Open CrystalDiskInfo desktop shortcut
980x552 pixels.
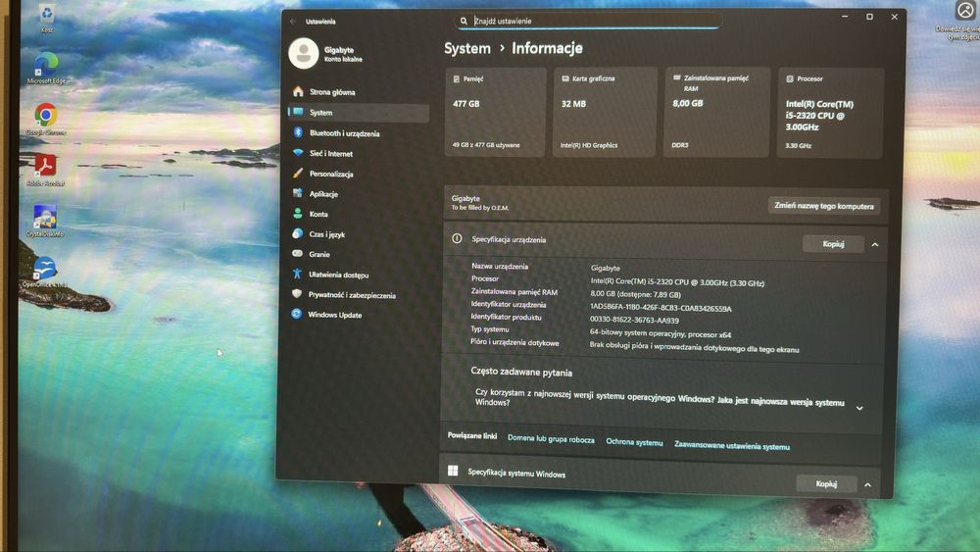click(44, 221)
